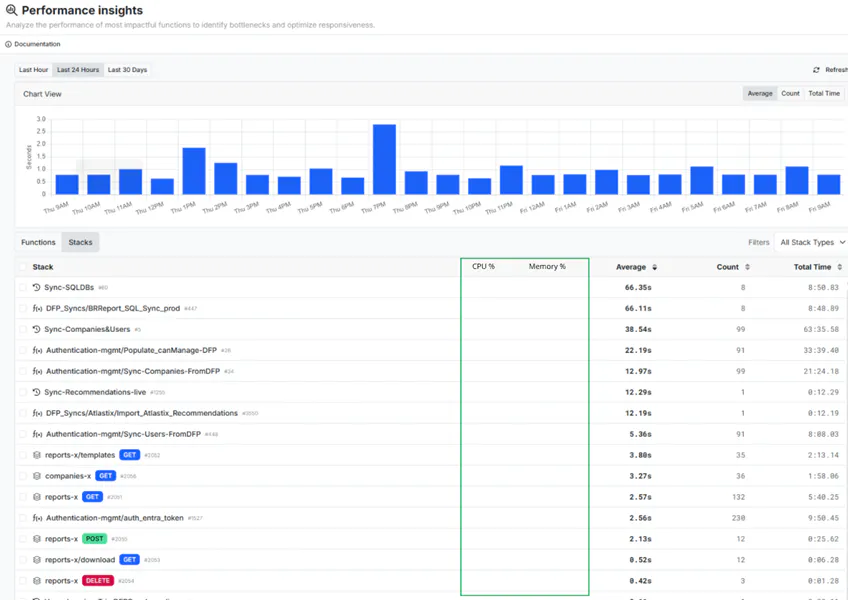Open the All Stack Types filter dropdown
The height and width of the screenshot is (601, 849).
[x=812, y=243]
